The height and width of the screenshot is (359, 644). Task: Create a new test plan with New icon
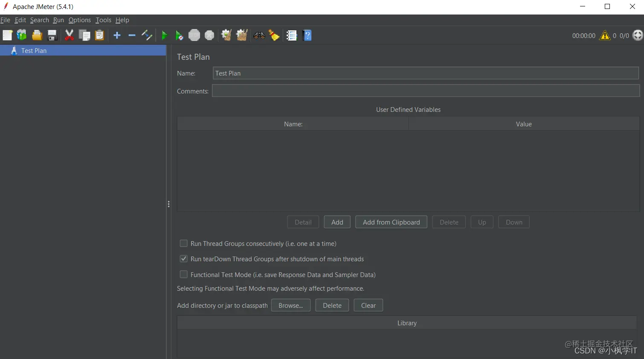(7, 35)
